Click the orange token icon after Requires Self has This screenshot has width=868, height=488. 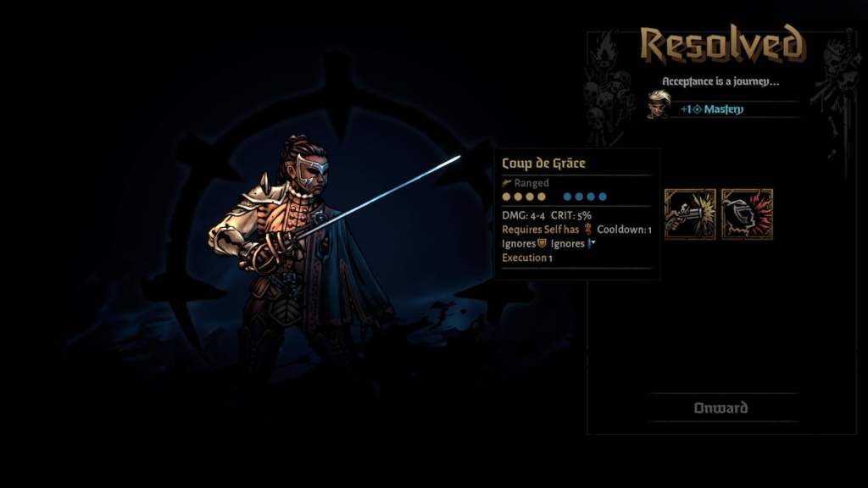click(587, 229)
